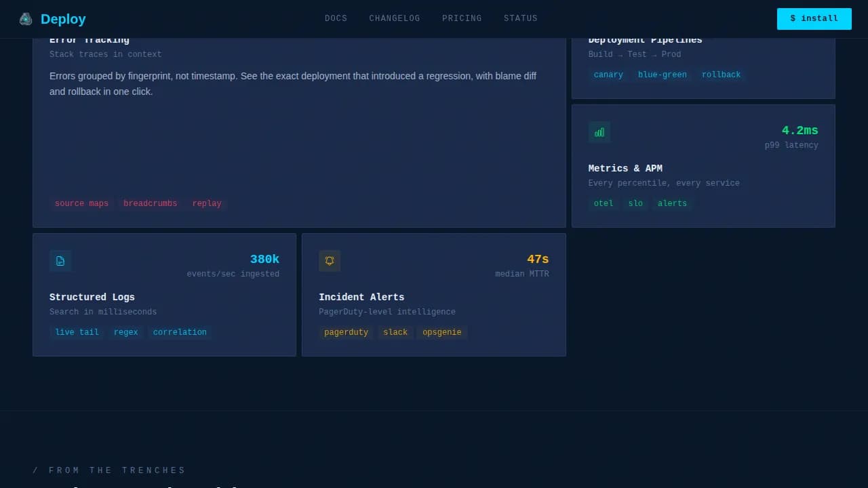Click the Metrics & APM bar chart icon
This screenshot has width=868, height=488.
(x=599, y=132)
